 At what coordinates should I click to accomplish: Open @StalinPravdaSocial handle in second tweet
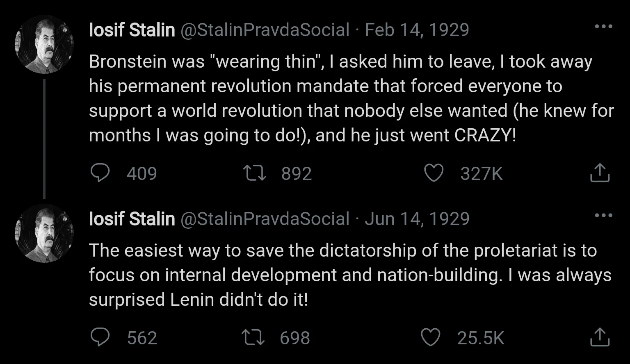265,218
